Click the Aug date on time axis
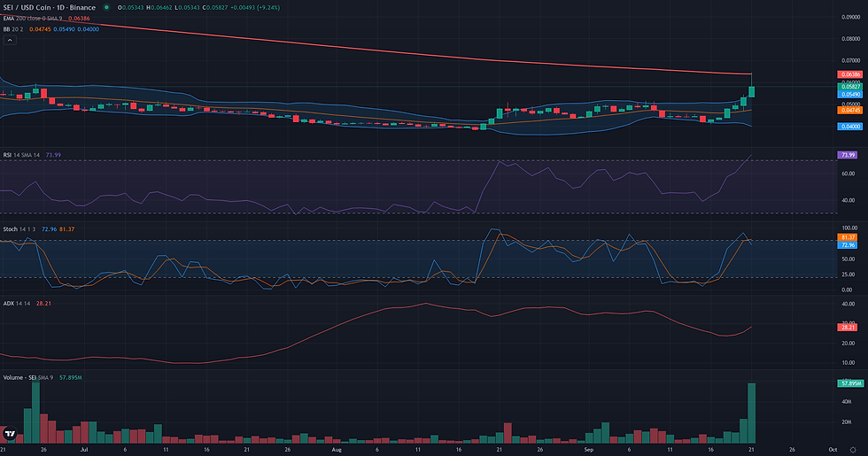 (337, 450)
